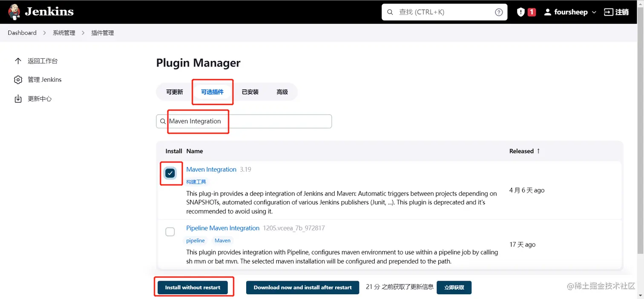Click version text 1205.vceea_7b_972817
Screen dimensions: 644x299
(x=294, y=228)
